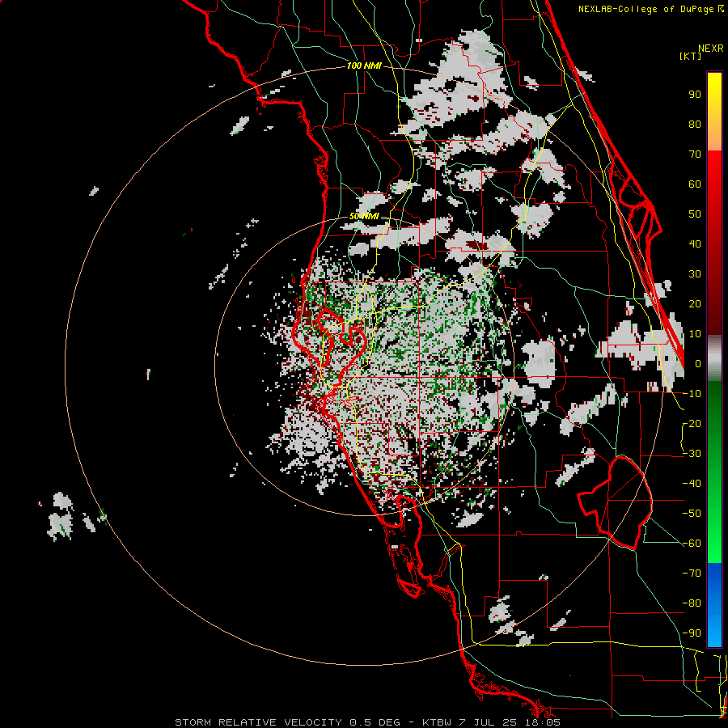Click the gray near-zero segment of the color bar
The height and width of the screenshot is (728, 728).
[714, 358]
